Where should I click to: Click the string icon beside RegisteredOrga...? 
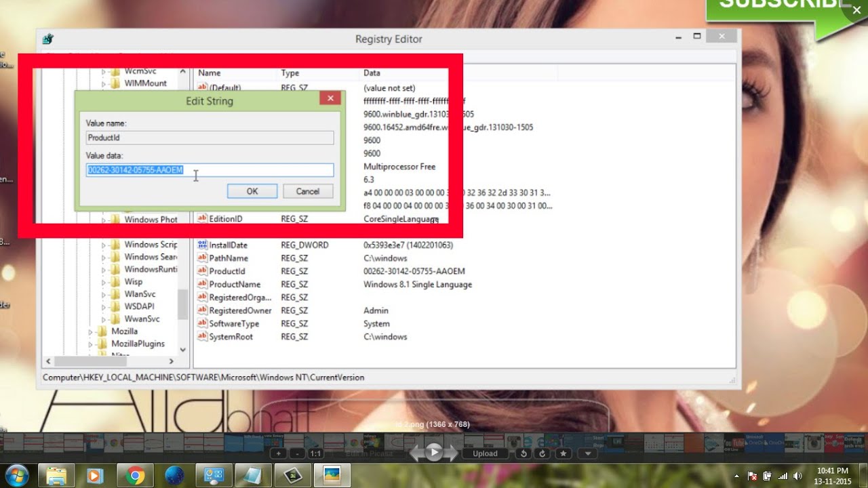point(202,298)
